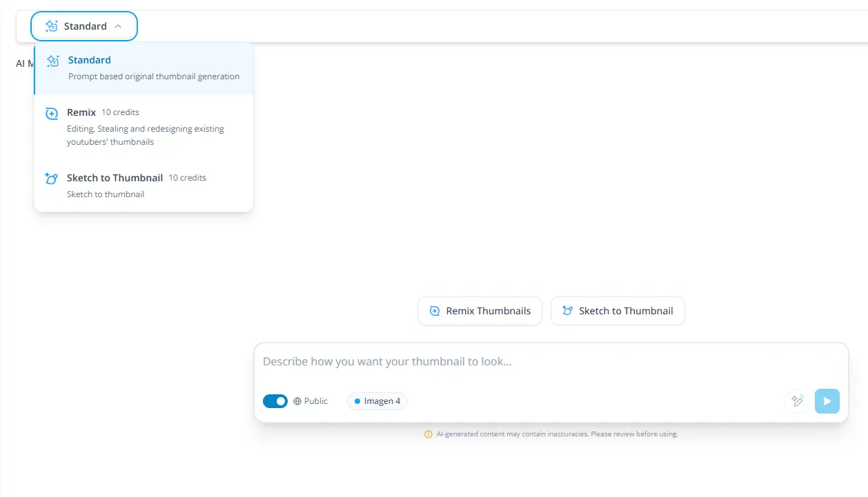Click the magic wand prompt enhancer icon
The width and height of the screenshot is (868, 497).
(797, 400)
